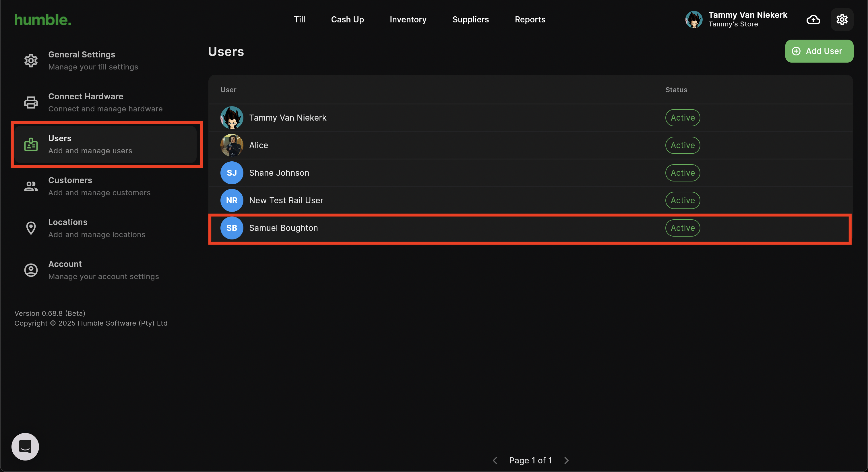Click Tammy Van Niekerk profile avatar in header
This screenshot has height=472, width=868.
click(694, 20)
